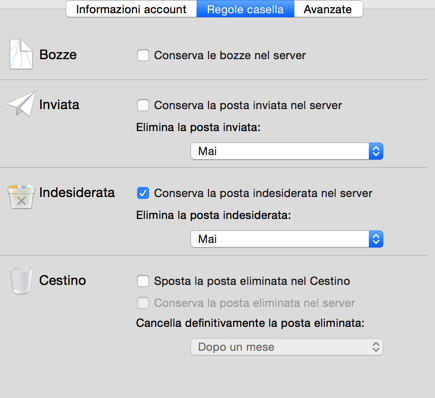Open the Dopo un mese dropdown

tap(287, 347)
